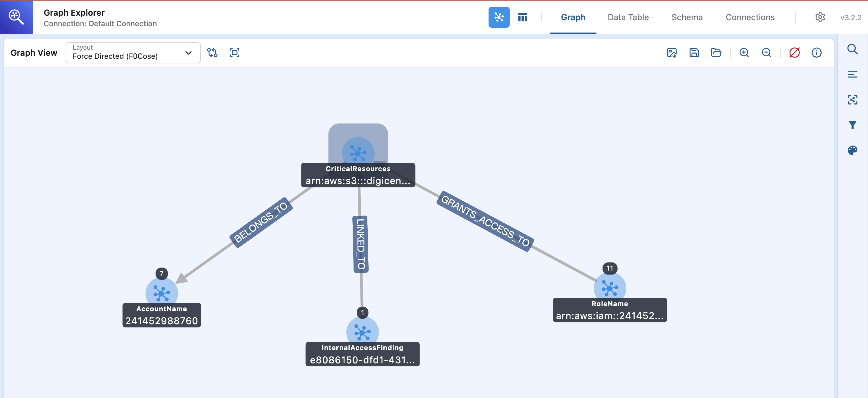Toggle the table view button in header
868x398 pixels.
pyautogui.click(x=523, y=17)
